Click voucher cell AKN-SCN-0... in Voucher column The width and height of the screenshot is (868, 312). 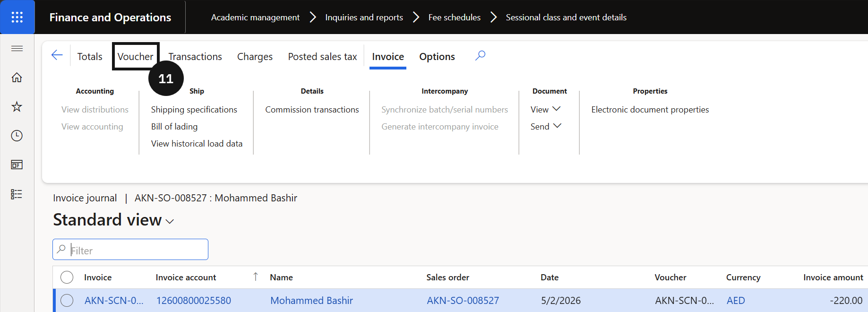[x=684, y=301]
